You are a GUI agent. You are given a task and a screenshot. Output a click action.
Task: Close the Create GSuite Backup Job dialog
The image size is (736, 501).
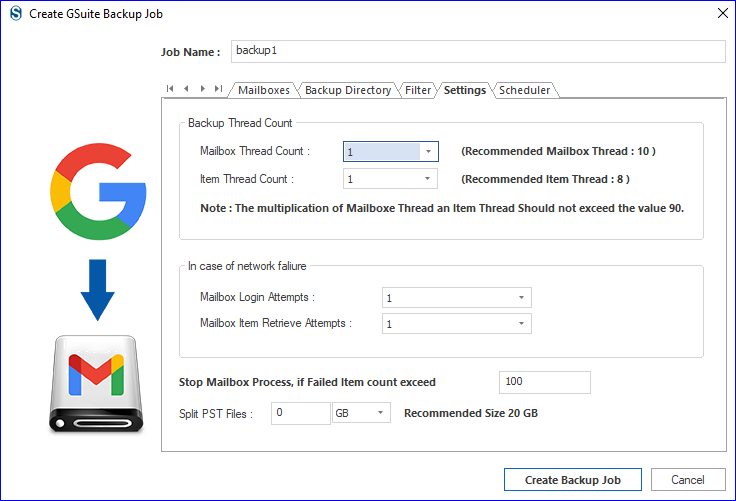point(723,13)
